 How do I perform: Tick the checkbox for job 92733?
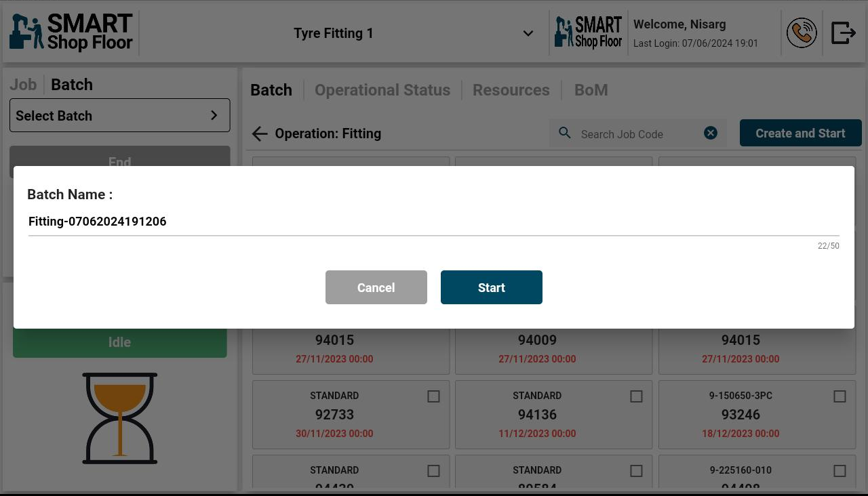433,396
